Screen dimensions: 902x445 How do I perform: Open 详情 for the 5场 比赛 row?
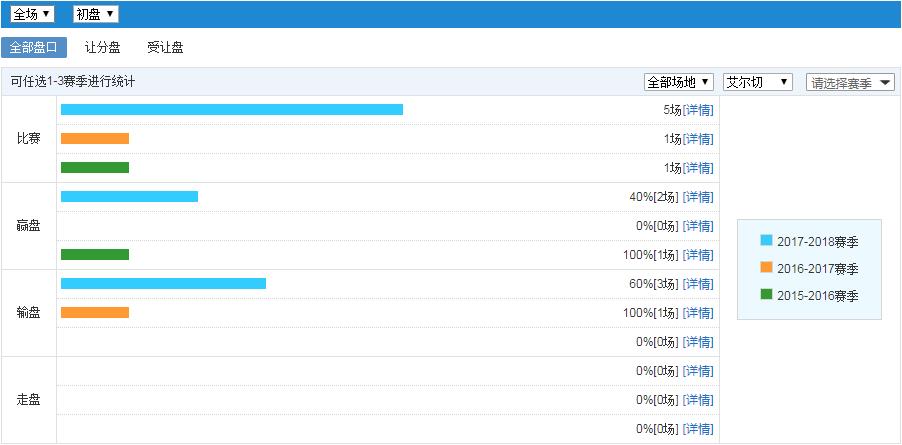pos(698,110)
